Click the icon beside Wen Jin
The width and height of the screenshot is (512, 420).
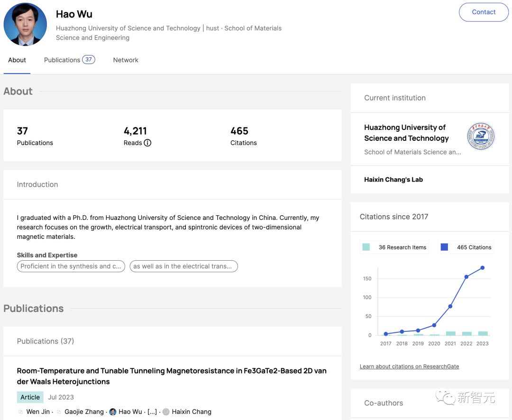pos(20,411)
